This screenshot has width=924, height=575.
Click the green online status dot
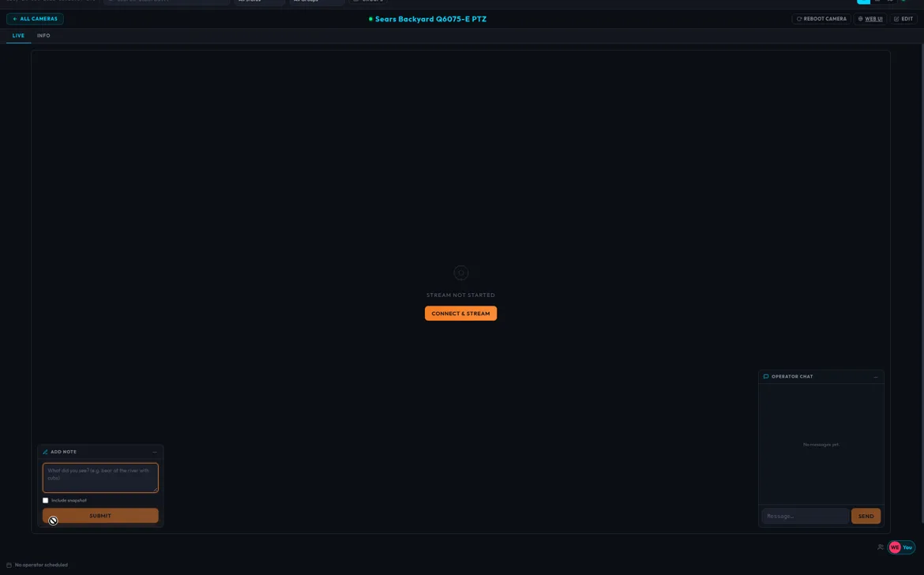[370, 19]
